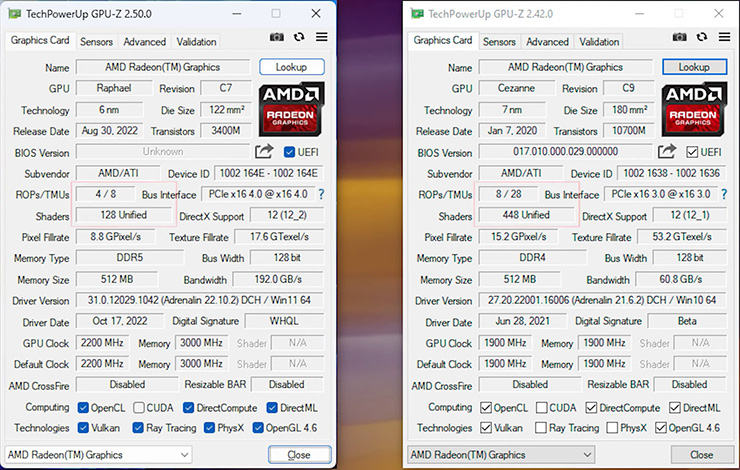The width and height of the screenshot is (740, 470).
Task: Toggle Ray Tracing checkbox in GPU-Z 2.42.0
Action: [541, 428]
